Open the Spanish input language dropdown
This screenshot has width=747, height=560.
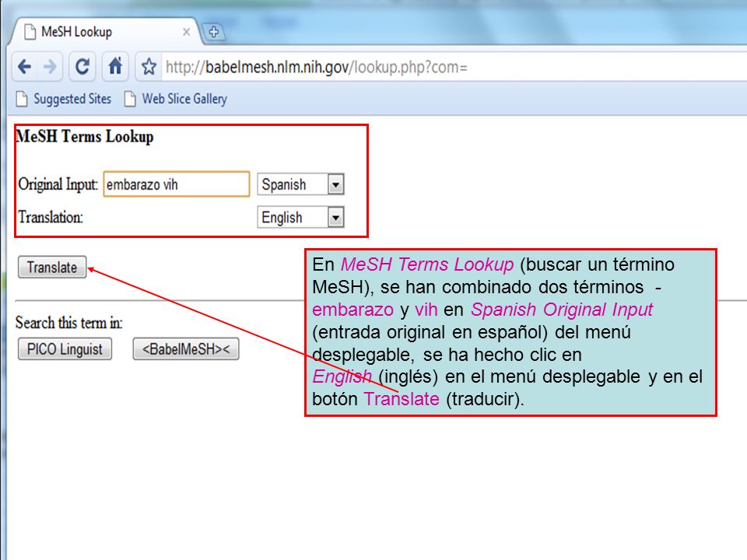(300, 184)
